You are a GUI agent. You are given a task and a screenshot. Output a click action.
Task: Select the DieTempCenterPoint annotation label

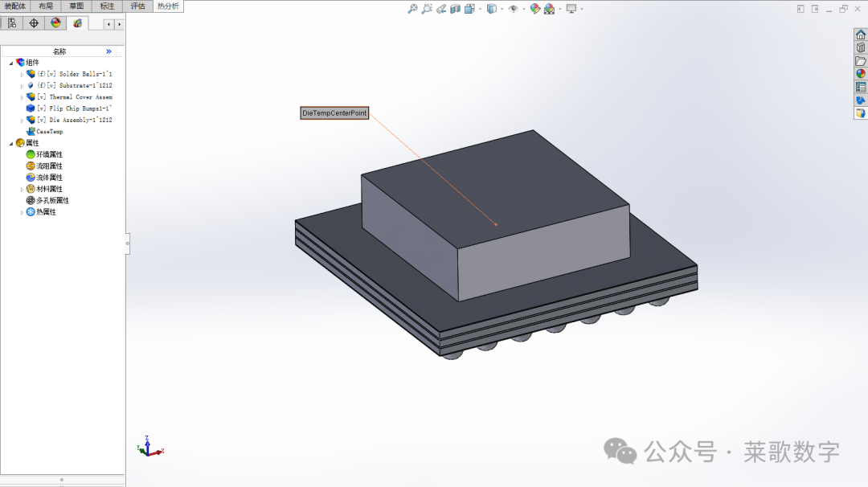[334, 113]
